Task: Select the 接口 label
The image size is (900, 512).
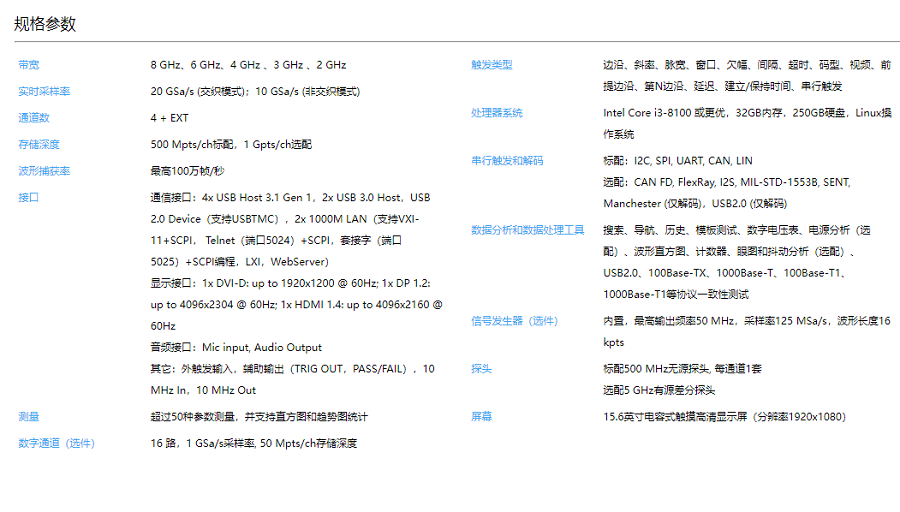Action: pos(29,198)
